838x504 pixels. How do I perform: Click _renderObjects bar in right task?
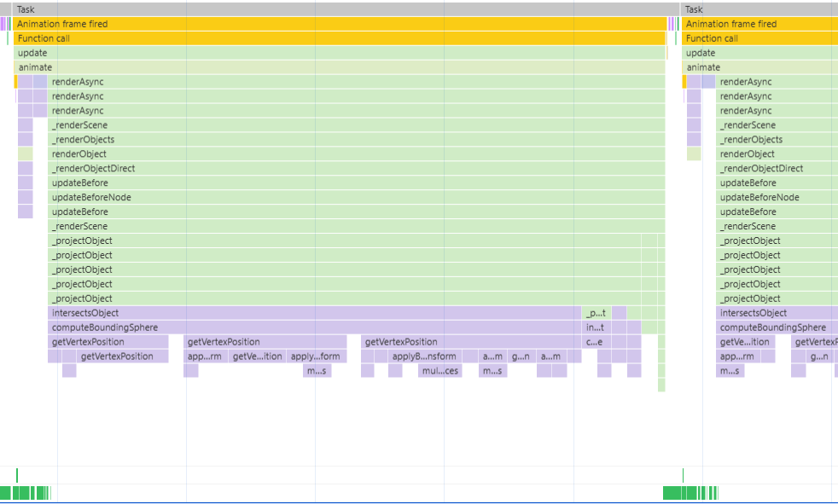pos(777,139)
